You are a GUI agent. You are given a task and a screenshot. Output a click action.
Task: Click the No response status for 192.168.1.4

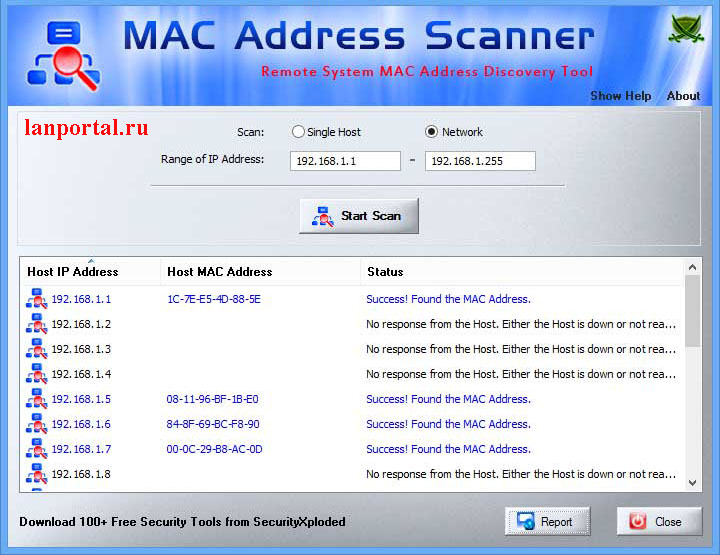(x=521, y=374)
